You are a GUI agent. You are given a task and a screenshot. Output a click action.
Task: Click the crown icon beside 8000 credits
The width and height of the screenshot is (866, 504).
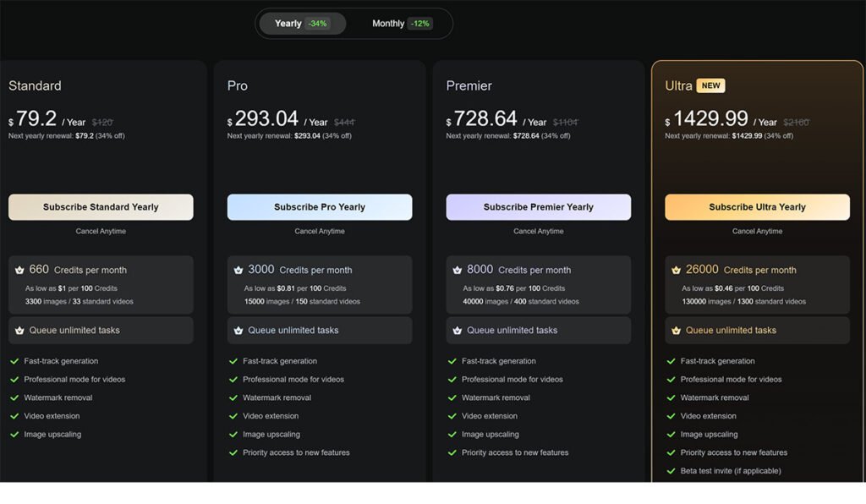coord(458,270)
